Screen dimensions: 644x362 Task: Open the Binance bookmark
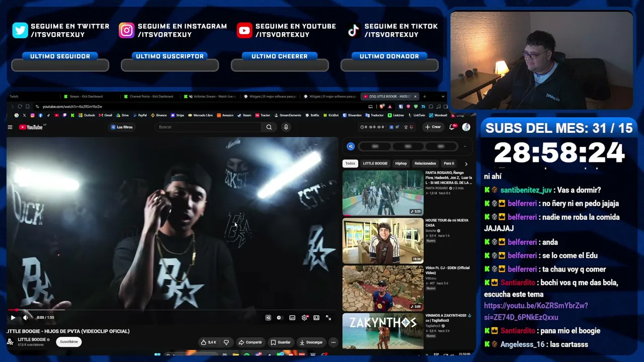click(158, 116)
